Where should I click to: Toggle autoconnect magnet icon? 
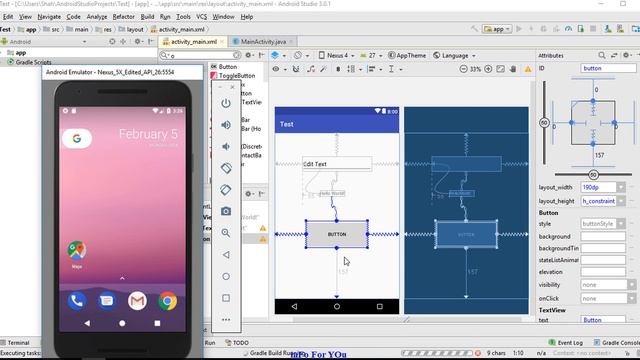point(296,69)
